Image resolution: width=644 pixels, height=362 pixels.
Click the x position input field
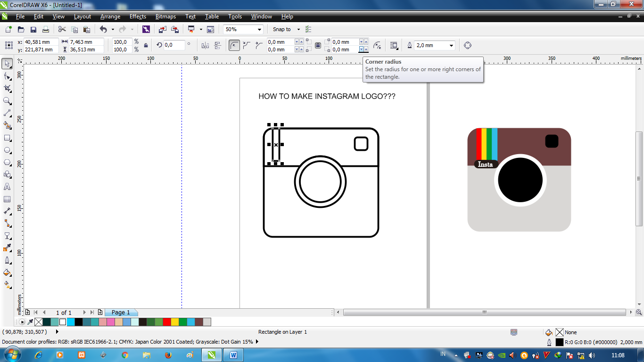[41, 42]
